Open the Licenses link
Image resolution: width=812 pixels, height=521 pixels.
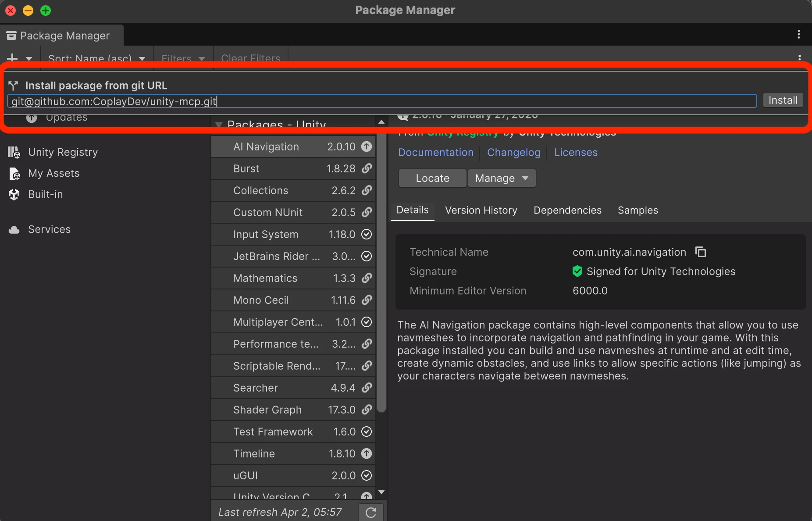click(x=576, y=152)
